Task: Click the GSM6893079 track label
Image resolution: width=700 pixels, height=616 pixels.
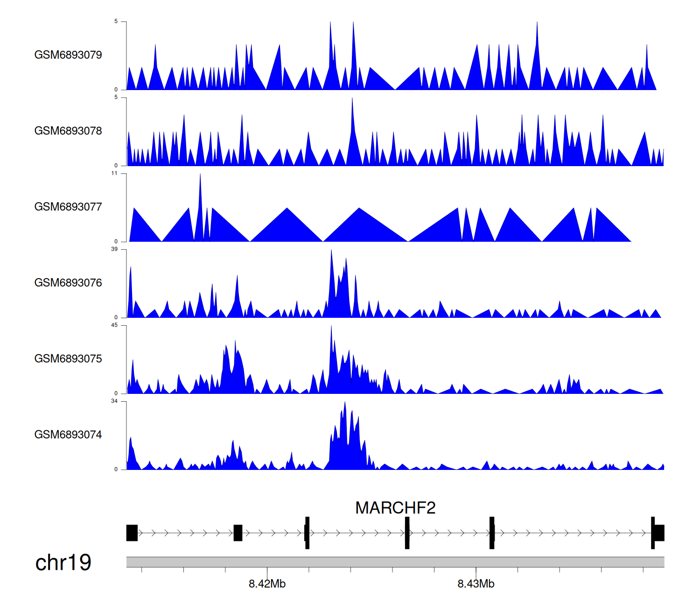Action: pos(68,55)
